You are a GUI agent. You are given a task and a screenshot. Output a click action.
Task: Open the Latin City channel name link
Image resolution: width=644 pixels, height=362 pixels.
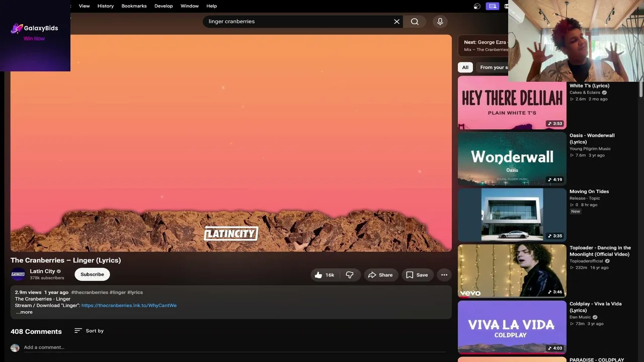tap(42, 271)
